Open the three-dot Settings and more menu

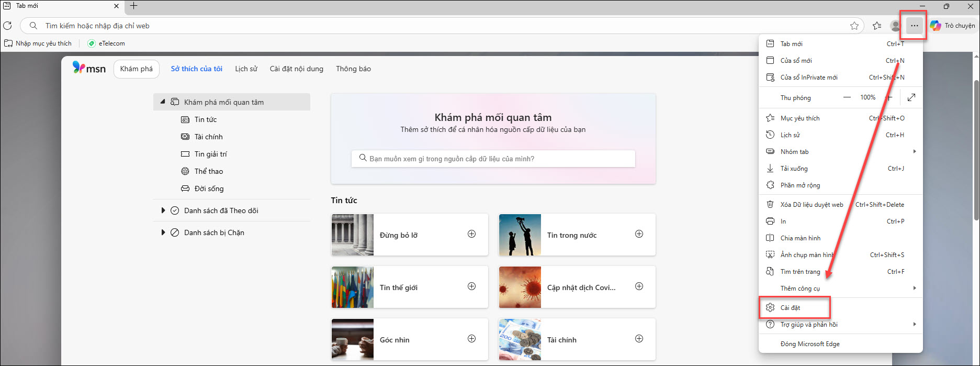pyautogui.click(x=914, y=26)
